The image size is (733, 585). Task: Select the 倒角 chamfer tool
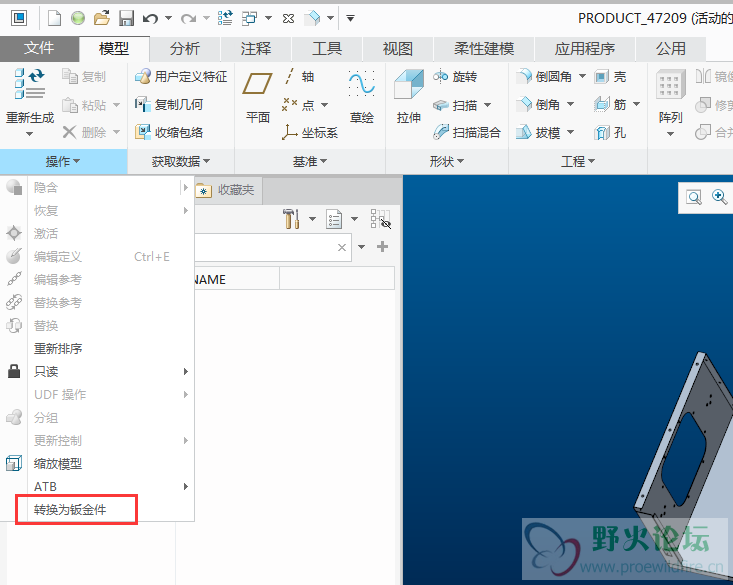(538, 104)
